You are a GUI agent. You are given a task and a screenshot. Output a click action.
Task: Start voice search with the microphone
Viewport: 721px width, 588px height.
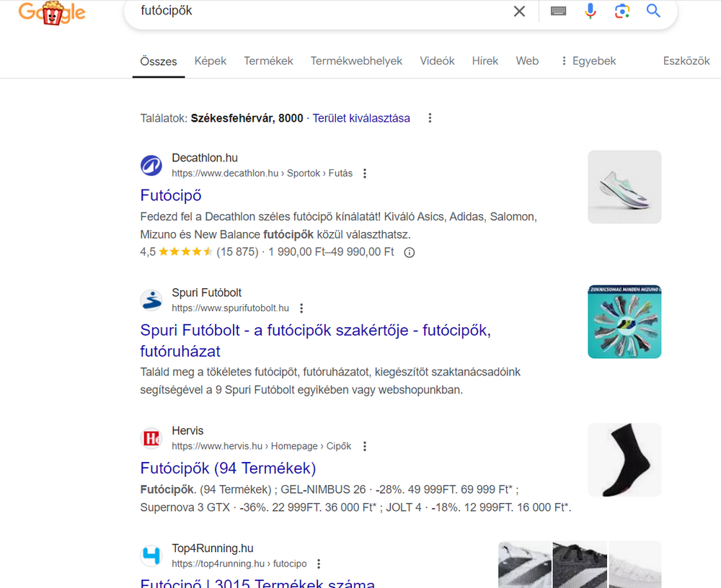tap(590, 11)
